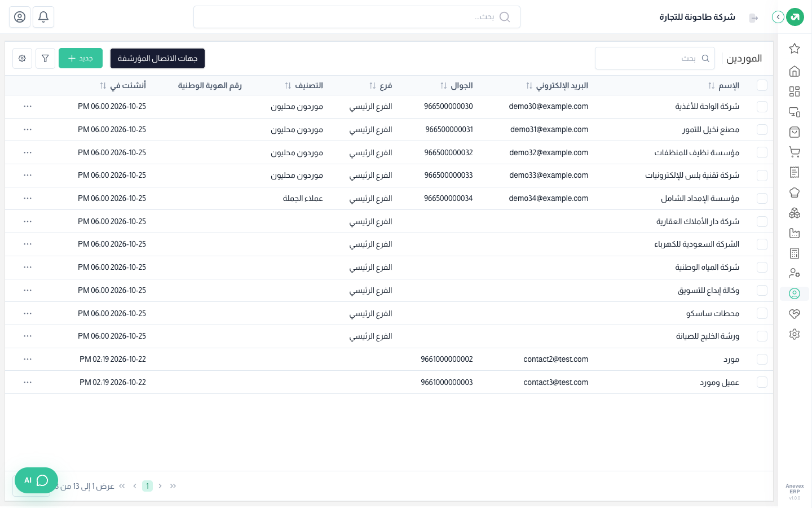This screenshot has height=508, width=812.
Task: Open the shopping bag icon in the sidebar
Action: 795,132
